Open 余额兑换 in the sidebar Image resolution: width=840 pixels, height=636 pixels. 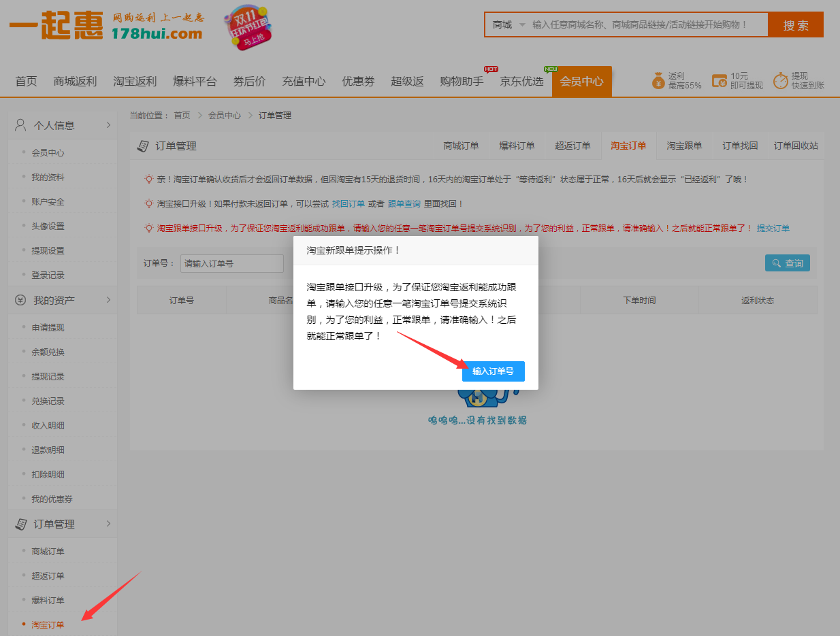(x=48, y=352)
